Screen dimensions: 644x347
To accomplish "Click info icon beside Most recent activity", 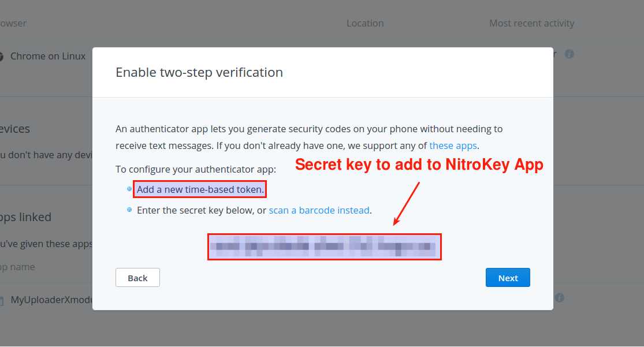I will point(569,54).
